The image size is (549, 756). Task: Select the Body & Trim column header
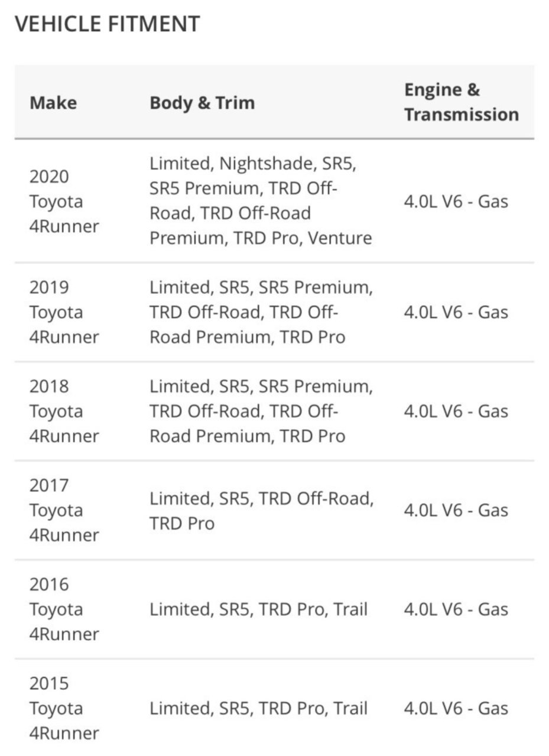click(202, 102)
